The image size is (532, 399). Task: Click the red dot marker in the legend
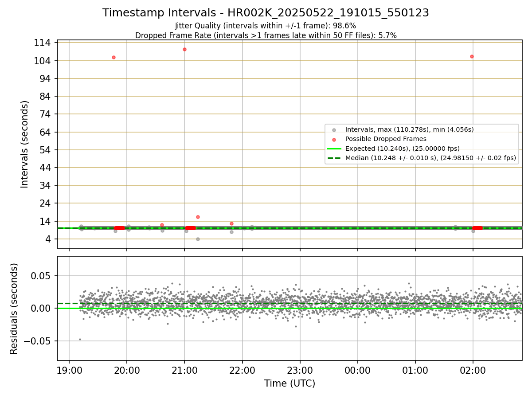click(x=334, y=139)
